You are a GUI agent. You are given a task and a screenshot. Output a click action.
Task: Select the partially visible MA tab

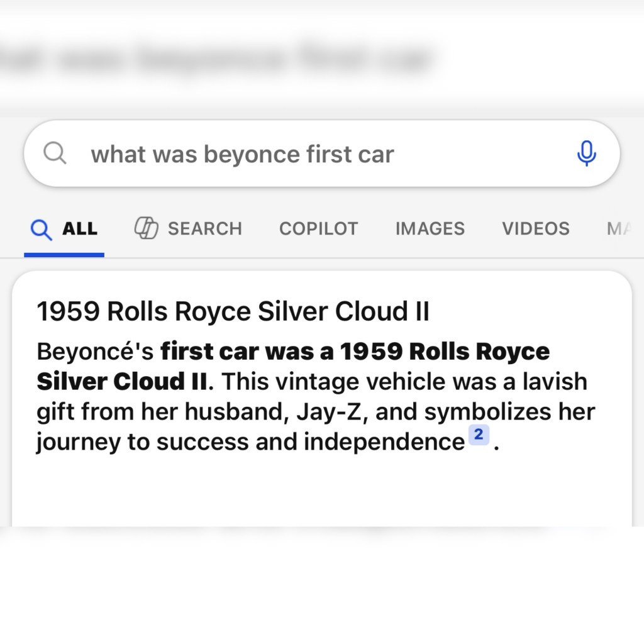point(619,228)
